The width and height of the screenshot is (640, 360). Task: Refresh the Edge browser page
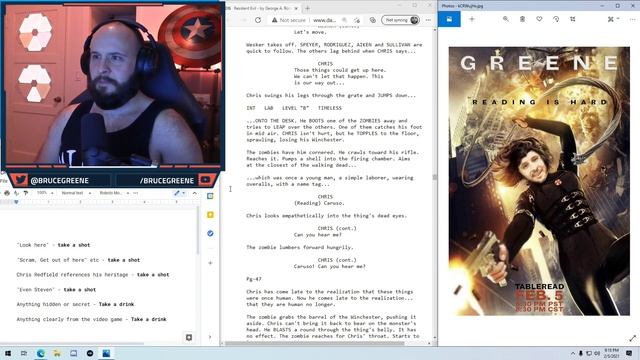click(258, 20)
